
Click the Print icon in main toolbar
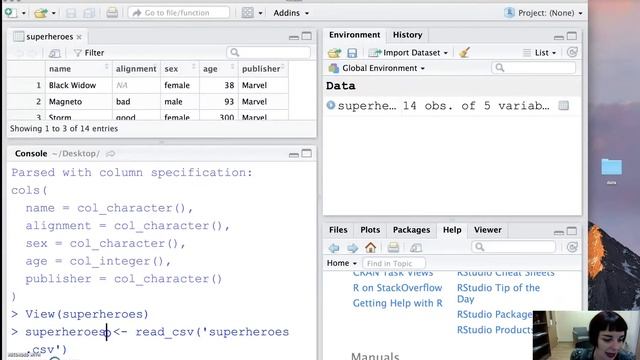pos(112,13)
